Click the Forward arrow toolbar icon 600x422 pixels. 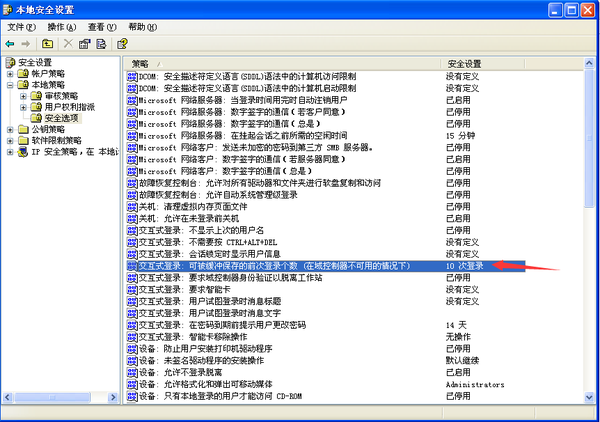[26, 44]
